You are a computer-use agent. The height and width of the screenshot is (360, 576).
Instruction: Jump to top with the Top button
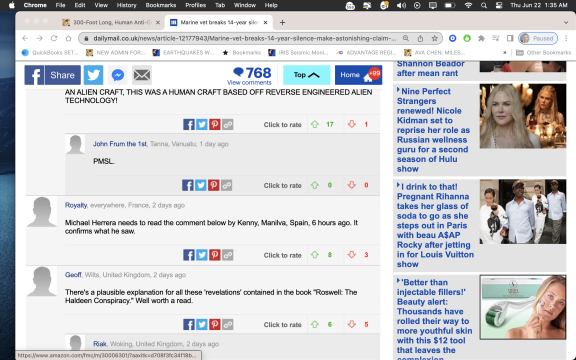[x=306, y=75]
